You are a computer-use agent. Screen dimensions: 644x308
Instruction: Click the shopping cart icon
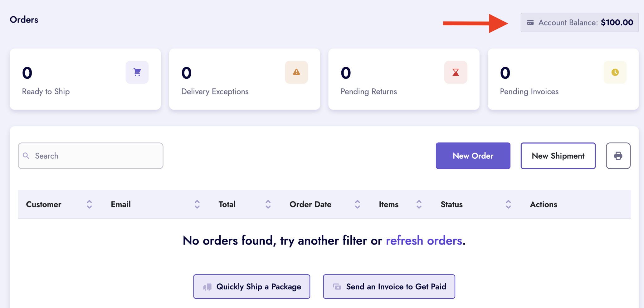(x=137, y=72)
